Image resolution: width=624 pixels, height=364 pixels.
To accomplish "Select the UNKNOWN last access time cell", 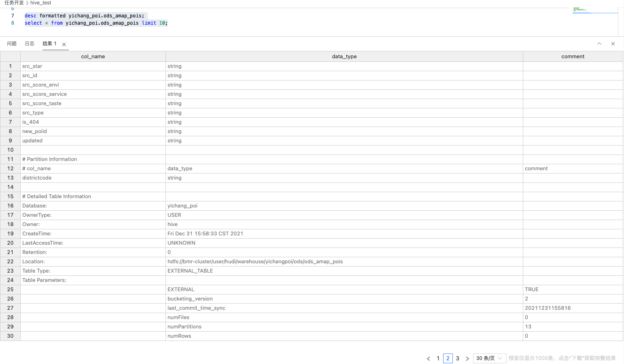I will 344,243.
